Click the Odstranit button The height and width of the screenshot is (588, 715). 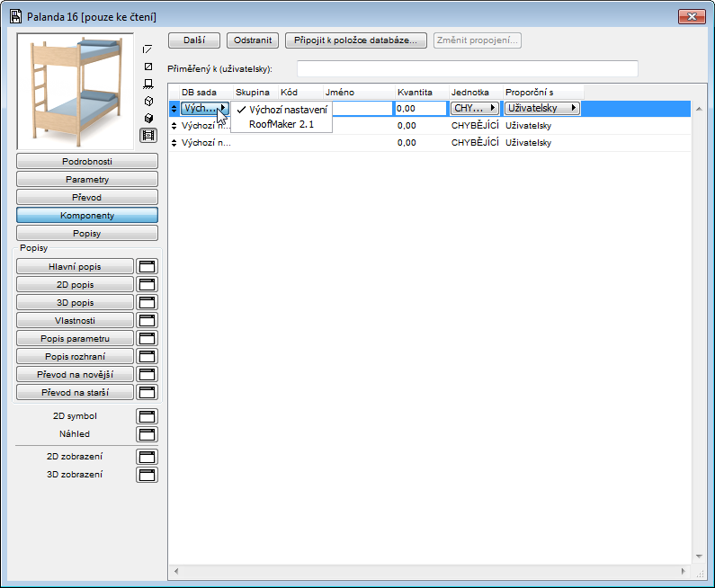tap(253, 40)
